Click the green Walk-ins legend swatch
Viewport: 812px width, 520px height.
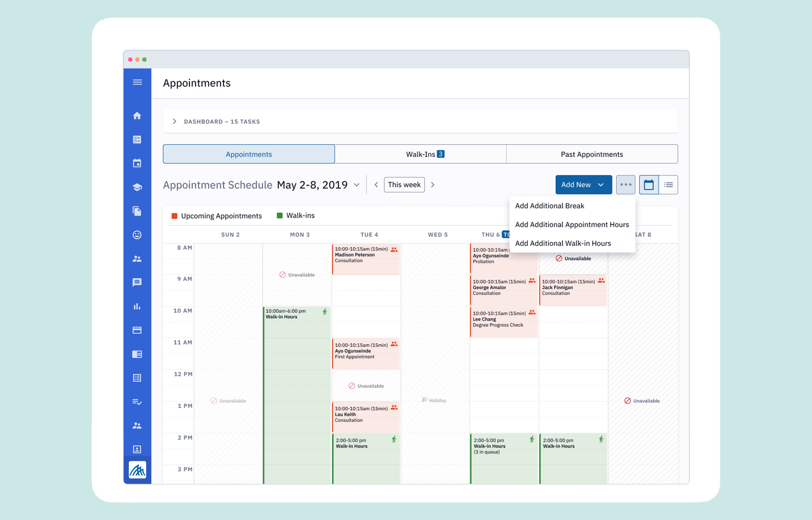pos(279,215)
